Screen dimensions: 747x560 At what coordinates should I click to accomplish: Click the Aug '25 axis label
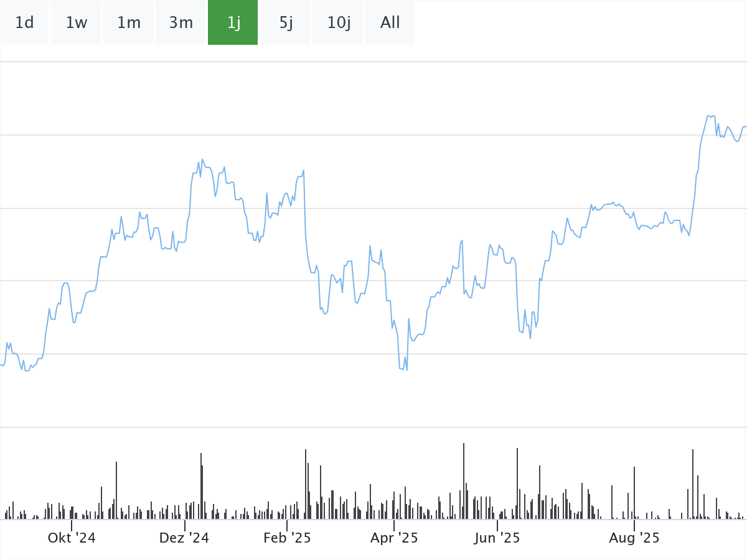pyautogui.click(x=634, y=538)
